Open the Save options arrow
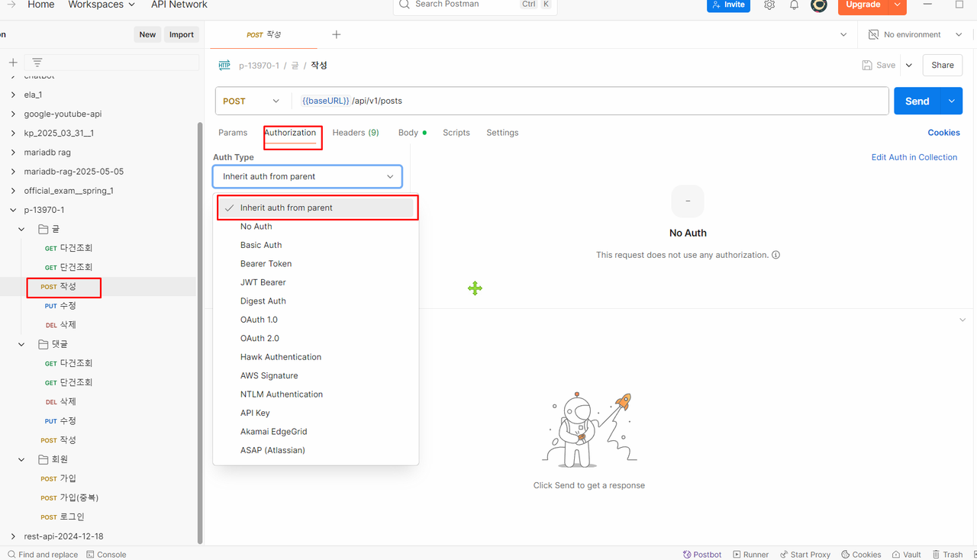Viewport: 977px width, 560px height. (x=909, y=66)
